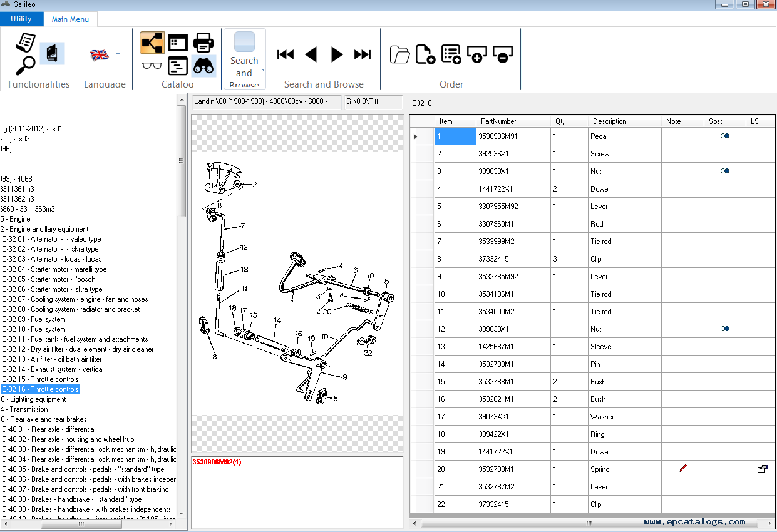Image resolution: width=777 pixels, height=532 pixels.
Task: Open order folder icon in Order group
Action: 399,54
